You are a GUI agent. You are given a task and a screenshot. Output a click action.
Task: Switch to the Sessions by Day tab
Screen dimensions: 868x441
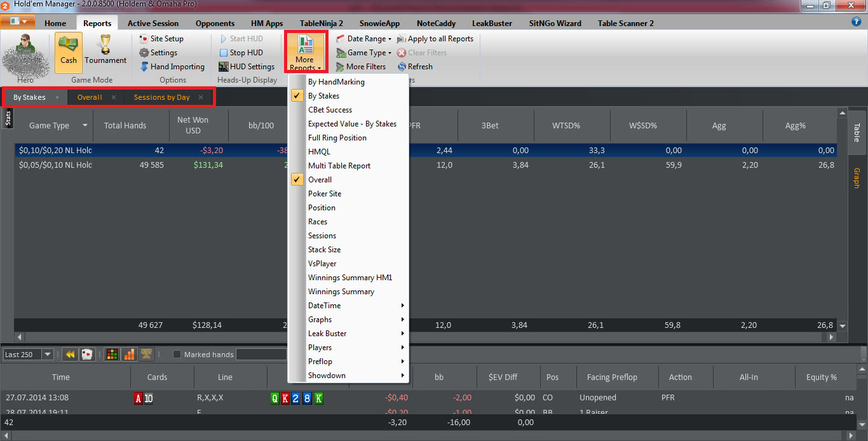(x=161, y=97)
